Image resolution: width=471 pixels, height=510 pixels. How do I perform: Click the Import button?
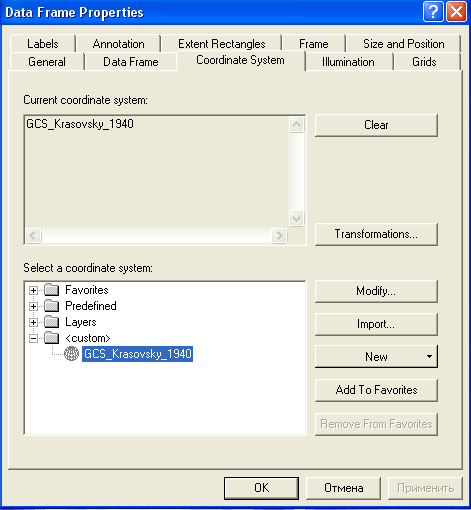[x=376, y=324]
